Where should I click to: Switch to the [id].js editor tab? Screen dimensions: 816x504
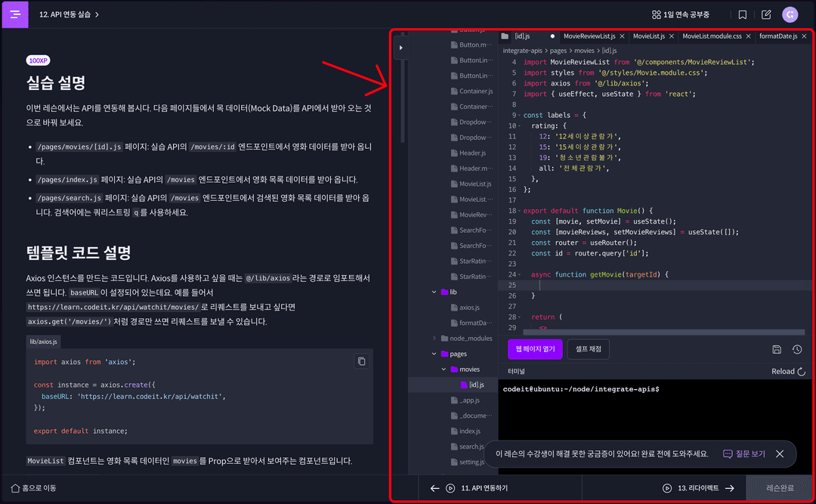522,36
